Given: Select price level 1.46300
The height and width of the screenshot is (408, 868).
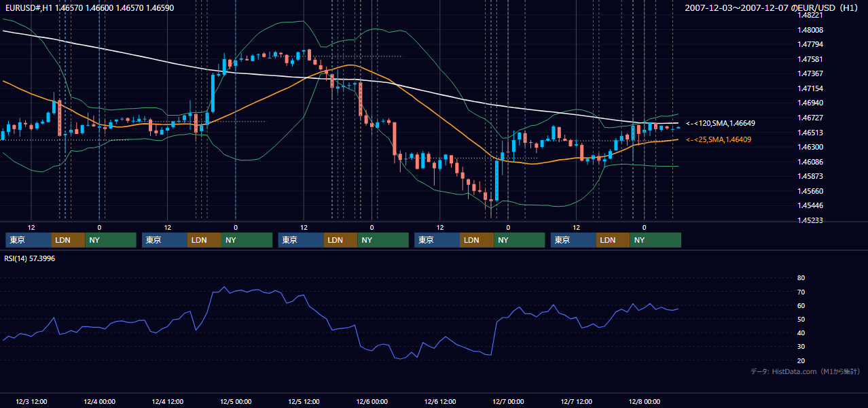Looking at the screenshot, I should pyautogui.click(x=810, y=147).
